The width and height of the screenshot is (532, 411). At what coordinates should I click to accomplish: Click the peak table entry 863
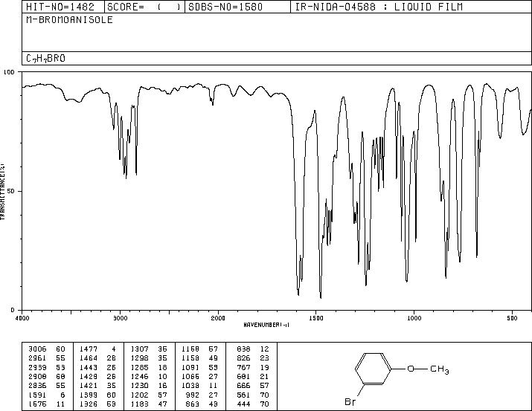point(193,404)
